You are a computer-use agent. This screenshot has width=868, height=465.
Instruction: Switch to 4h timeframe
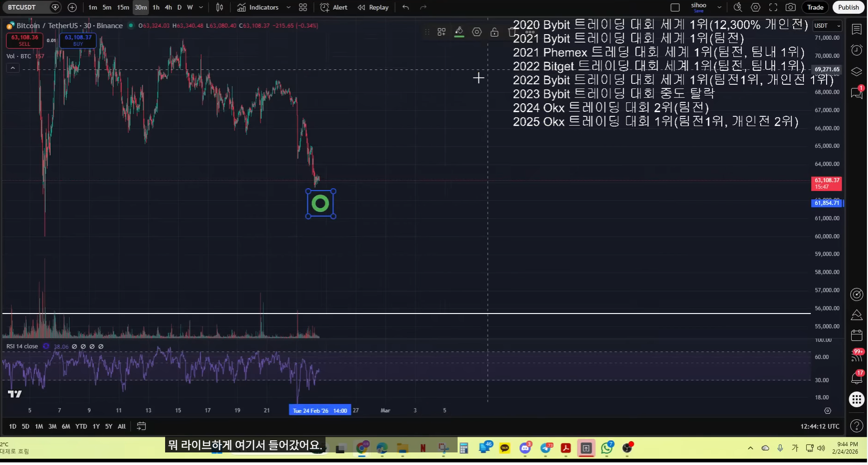[168, 7]
